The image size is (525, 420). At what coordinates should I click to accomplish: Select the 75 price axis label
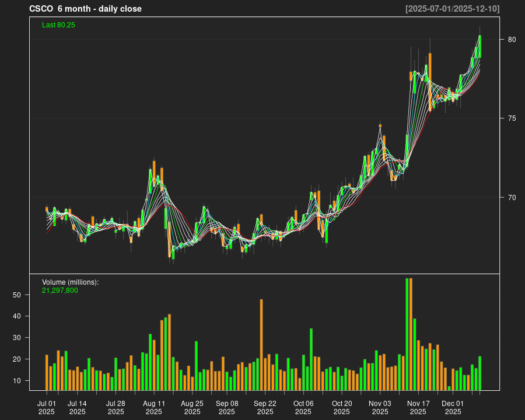pyautogui.click(x=512, y=118)
